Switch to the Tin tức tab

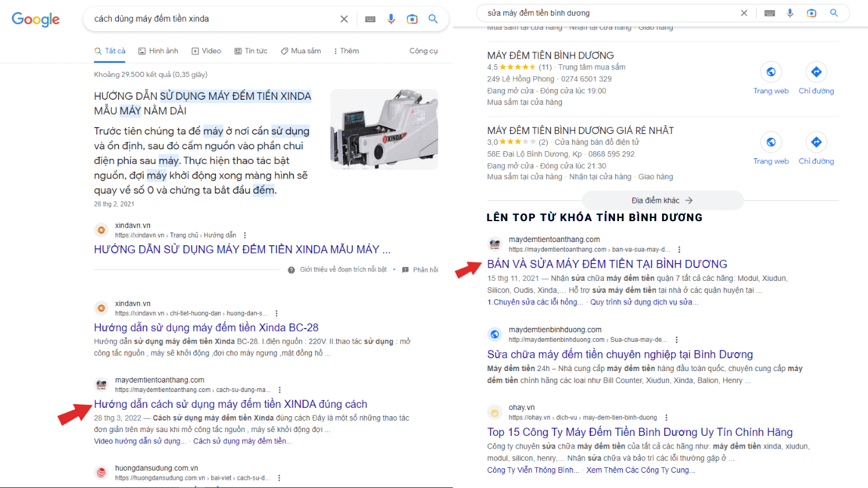251,51
